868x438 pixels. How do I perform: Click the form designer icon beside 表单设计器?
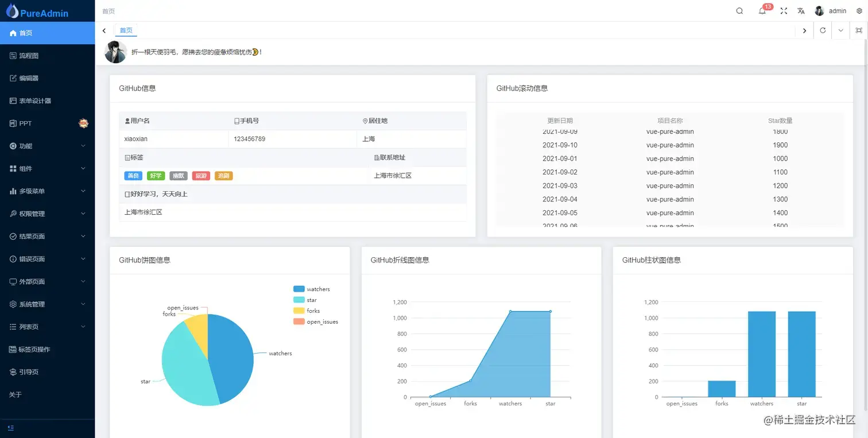pos(13,100)
